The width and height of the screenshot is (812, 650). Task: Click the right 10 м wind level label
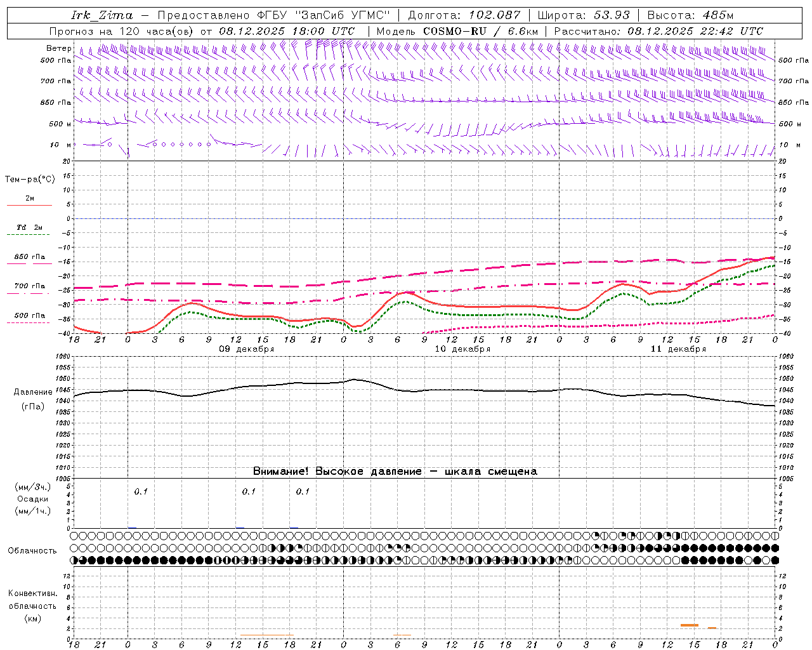click(789, 145)
